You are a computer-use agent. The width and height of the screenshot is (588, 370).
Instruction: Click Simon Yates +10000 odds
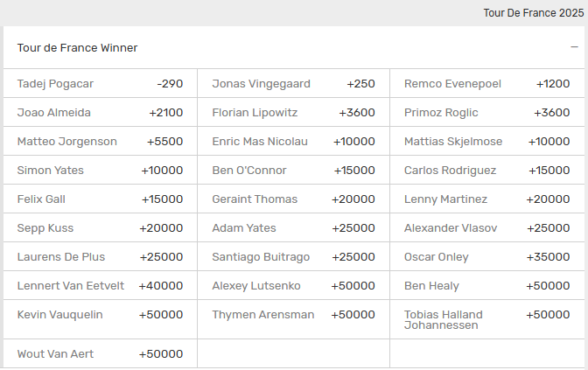[100, 171]
